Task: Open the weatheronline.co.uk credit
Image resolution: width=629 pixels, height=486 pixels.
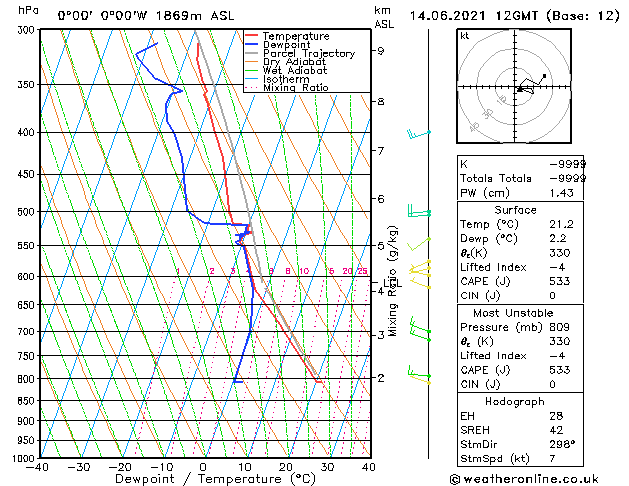Action: [524, 479]
